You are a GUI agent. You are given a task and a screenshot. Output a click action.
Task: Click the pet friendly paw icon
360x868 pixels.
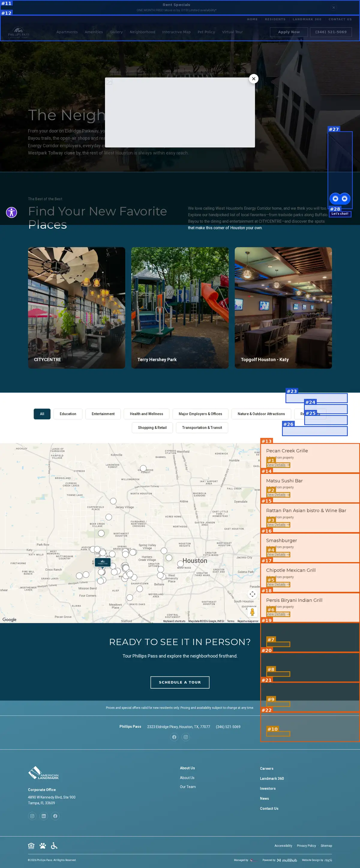point(43,846)
